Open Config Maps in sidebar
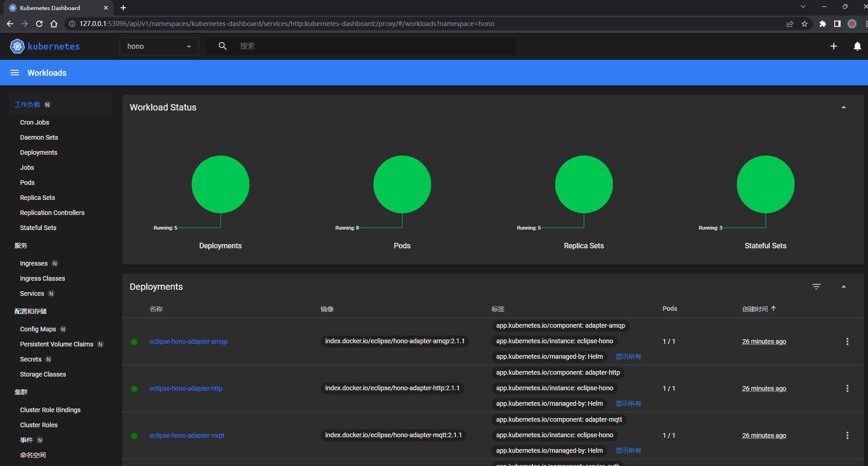 [38, 329]
